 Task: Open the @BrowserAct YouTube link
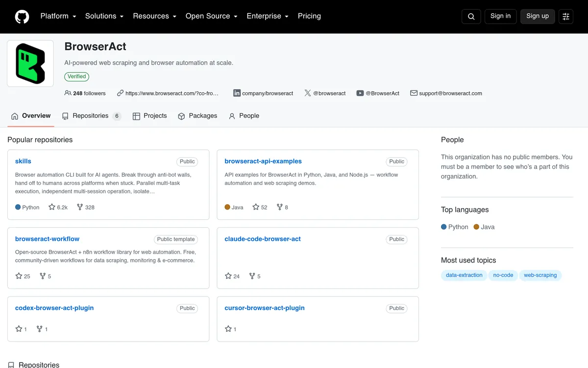click(382, 93)
